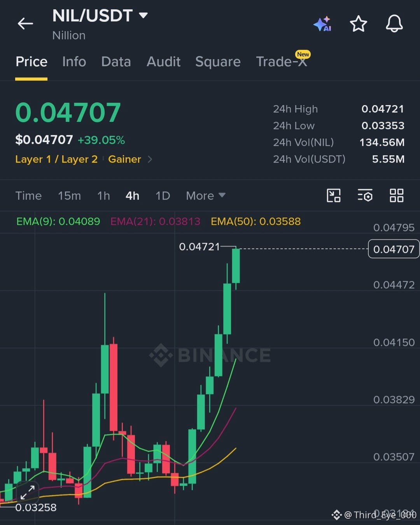
Task: Click the $0.04707 USD price text
Action: coord(44,140)
